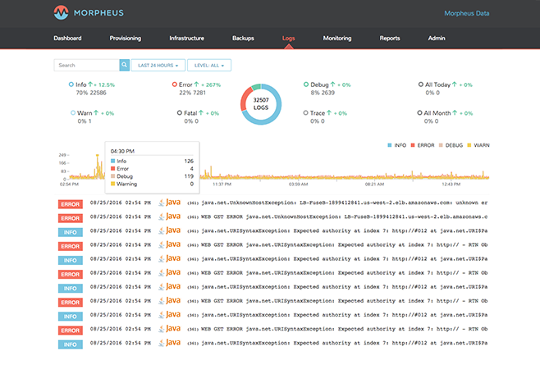Click ERROR badge on fourth log row
The image size is (540, 392).
point(71,246)
